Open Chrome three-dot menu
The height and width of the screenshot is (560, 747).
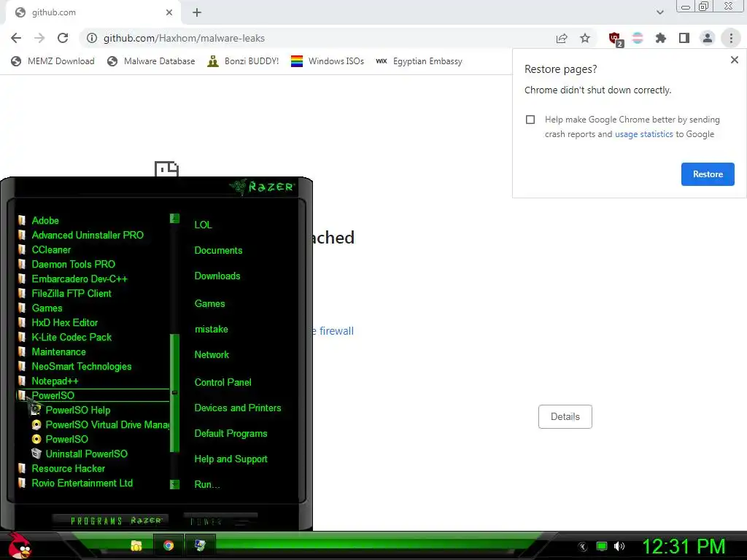click(731, 38)
